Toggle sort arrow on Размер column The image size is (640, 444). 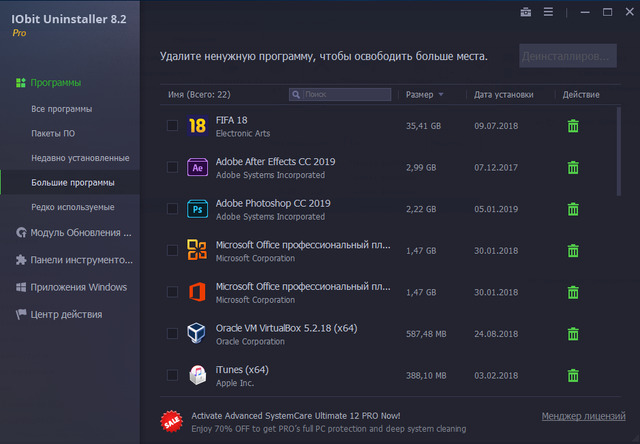pyautogui.click(x=441, y=95)
